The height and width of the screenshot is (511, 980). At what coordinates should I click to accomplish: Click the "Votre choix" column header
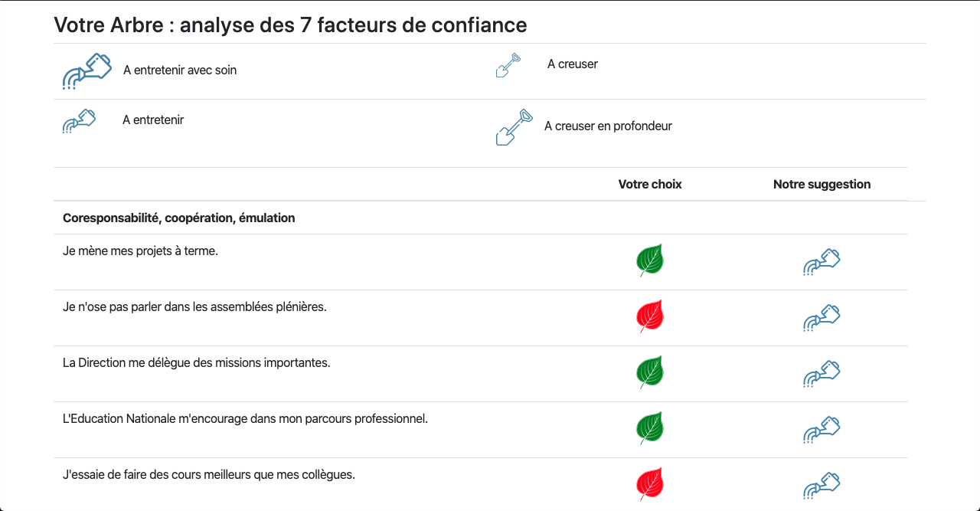point(650,185)
